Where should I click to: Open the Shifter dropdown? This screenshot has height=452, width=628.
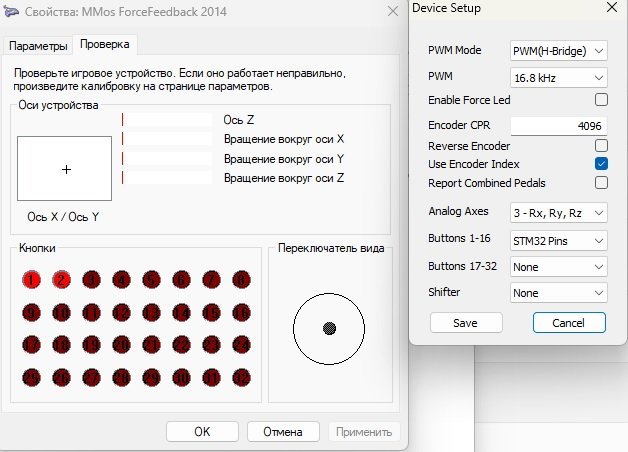(x=558, y=293)
